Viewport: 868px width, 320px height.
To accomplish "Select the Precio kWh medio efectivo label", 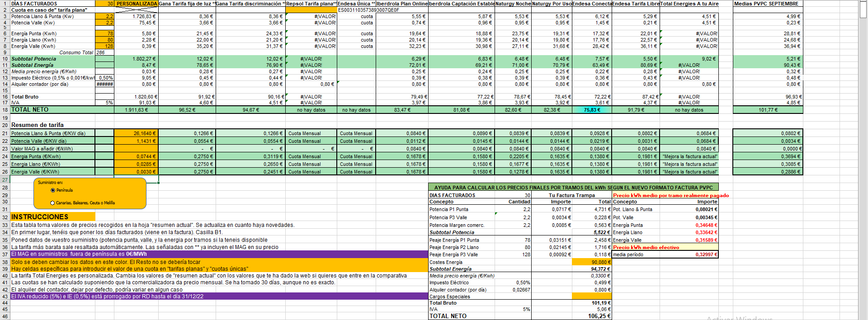I will 646,247.
